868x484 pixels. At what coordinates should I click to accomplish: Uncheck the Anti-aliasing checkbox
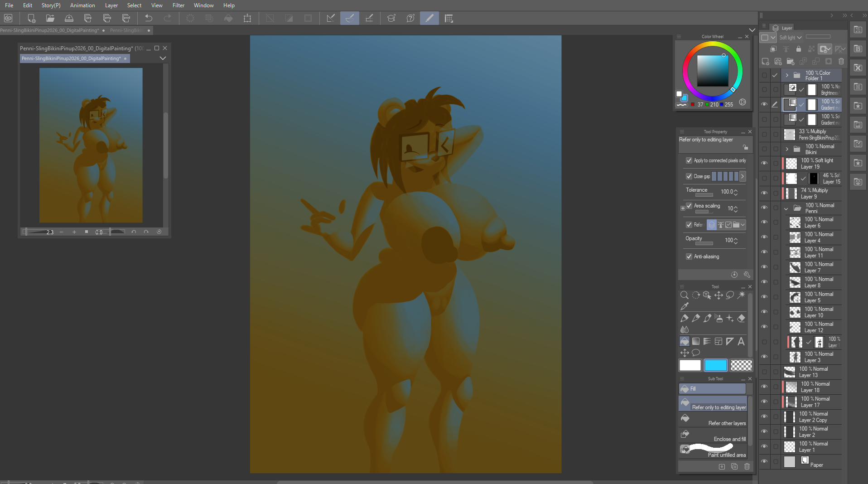coord(689,257)
